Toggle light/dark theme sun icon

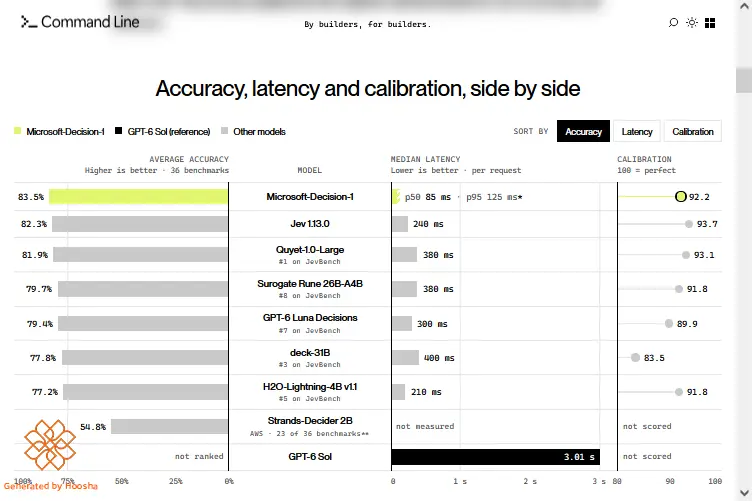click(x=692, y=23)
